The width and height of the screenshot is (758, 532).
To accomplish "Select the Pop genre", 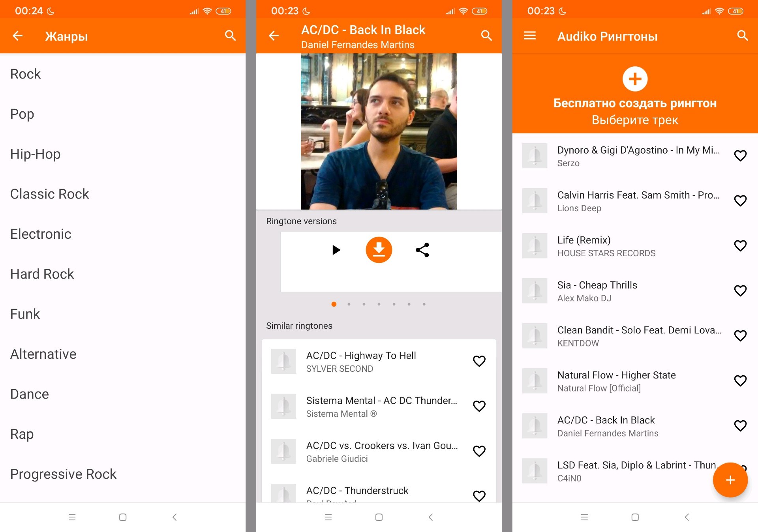I will pos(122,114).
